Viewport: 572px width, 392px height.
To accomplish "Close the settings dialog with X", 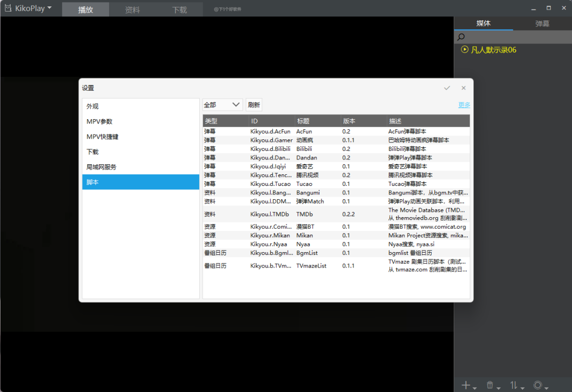I will [x=463, y=88].
